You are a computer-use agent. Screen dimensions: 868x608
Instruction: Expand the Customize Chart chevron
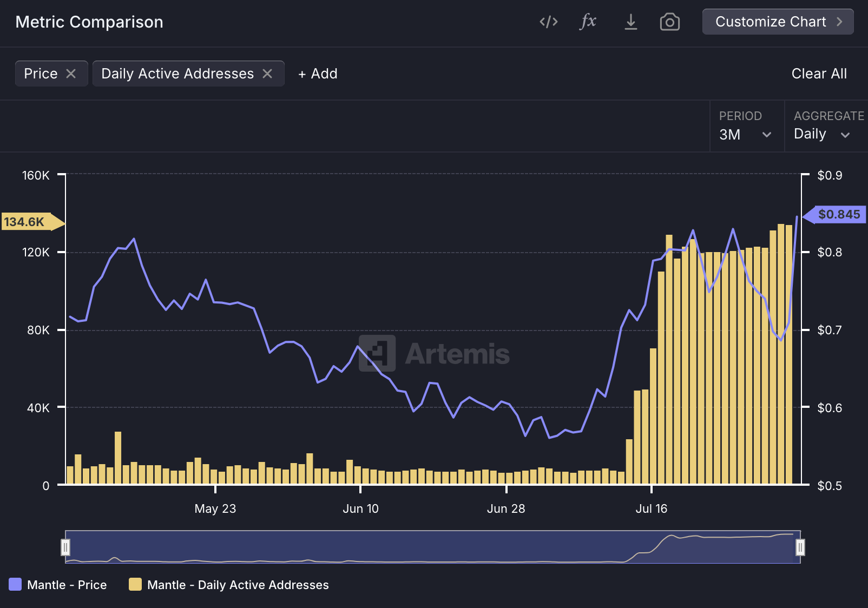click(839, 22)
